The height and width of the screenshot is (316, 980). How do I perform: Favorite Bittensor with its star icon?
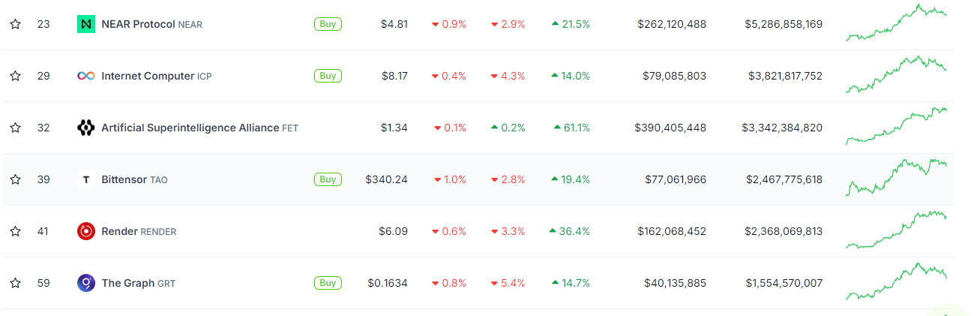(x=15, y=179)
